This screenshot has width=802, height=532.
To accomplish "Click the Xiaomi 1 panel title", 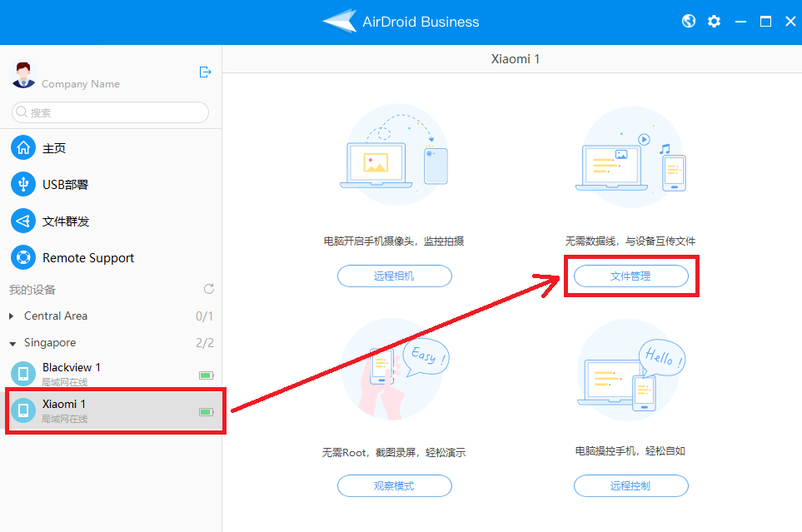I will click(515, 59).
